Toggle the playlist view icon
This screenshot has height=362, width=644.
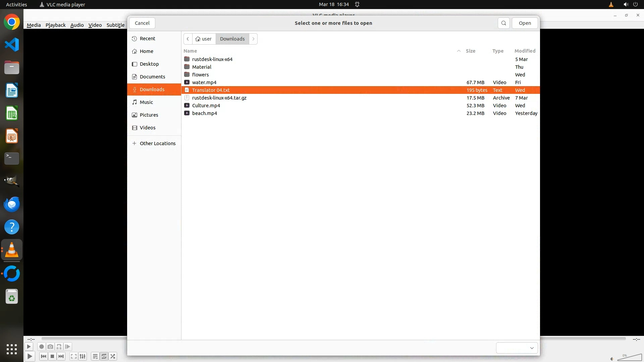[x=95, y=356]
